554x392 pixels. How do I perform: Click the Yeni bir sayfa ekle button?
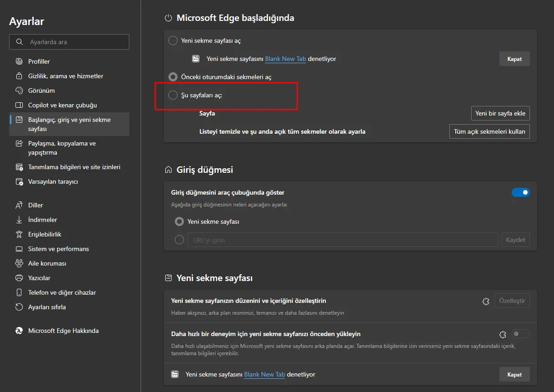tap(500, 113)
